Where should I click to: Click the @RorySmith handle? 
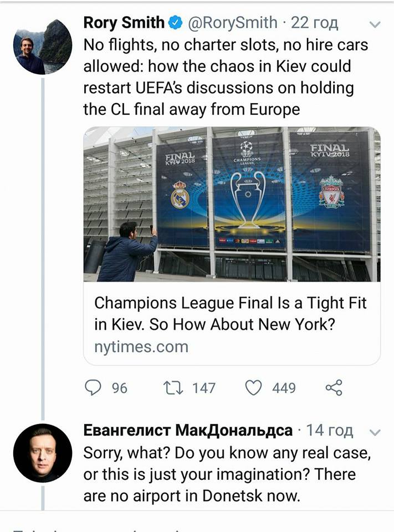pos(233,23)
